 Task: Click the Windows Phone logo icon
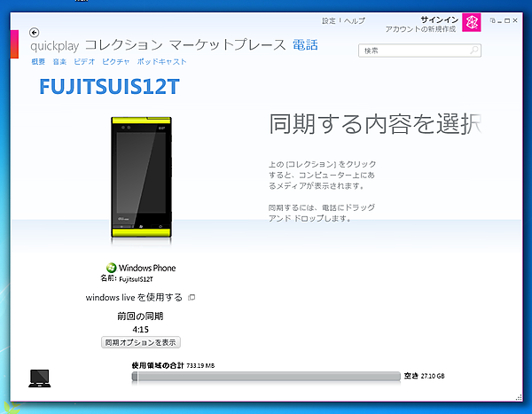[x=111, y=268]
